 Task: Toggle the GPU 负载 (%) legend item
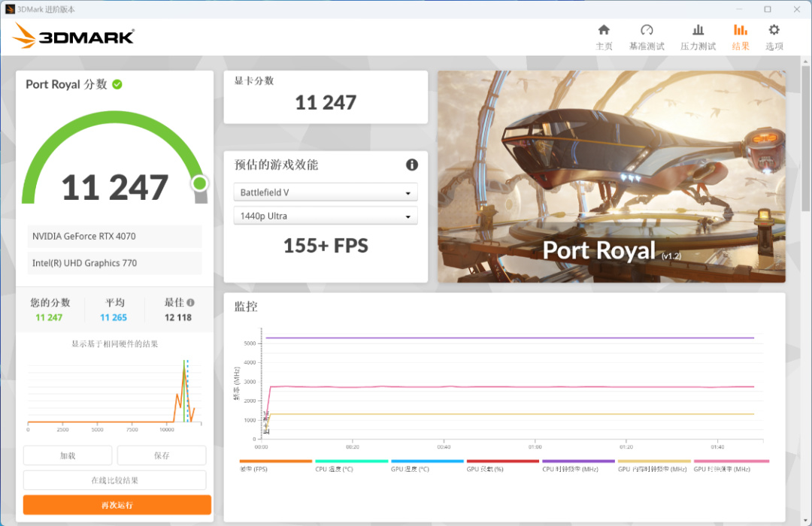coord(503,465)
